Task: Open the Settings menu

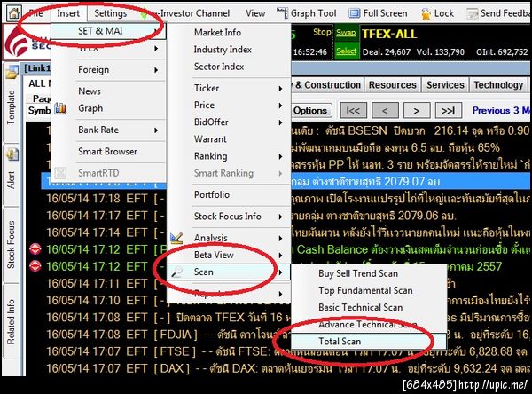Action: coord(111,13)
